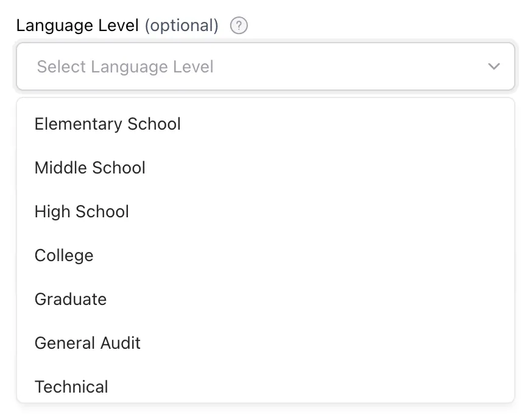Set language level to Graduate
Image resolution: width=530 pixels, height=420 pixels.
(71, 299)
